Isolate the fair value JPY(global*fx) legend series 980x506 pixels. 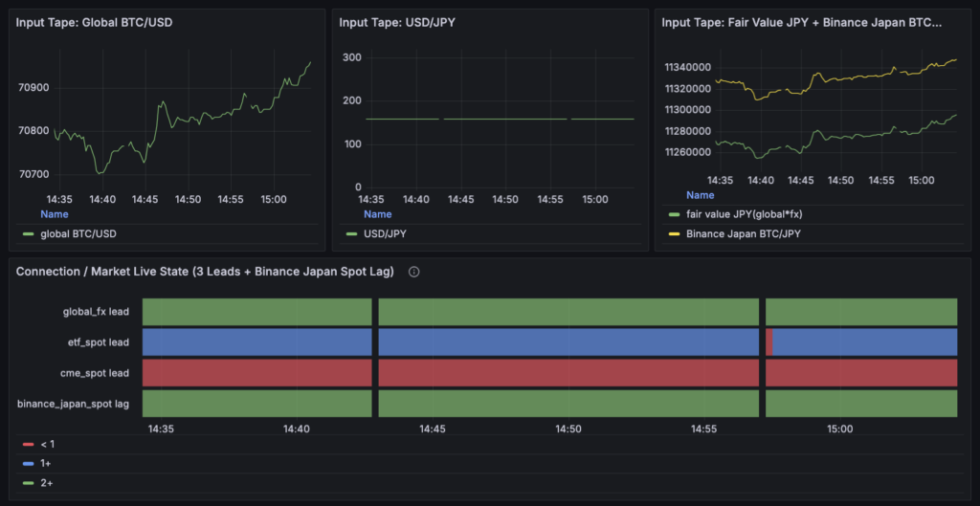click(x=744, y=214)
